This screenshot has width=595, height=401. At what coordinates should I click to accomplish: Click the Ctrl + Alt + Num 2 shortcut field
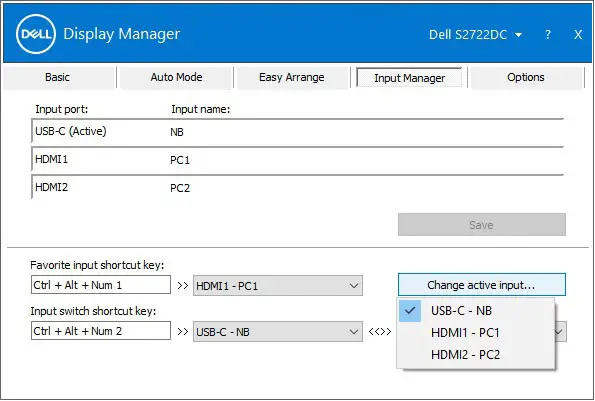101,331
